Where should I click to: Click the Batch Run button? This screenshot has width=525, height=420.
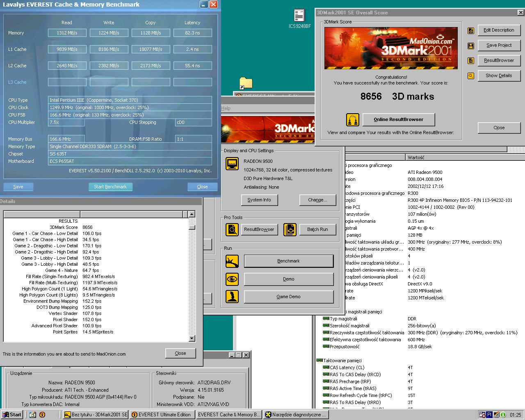click(317, 229)
